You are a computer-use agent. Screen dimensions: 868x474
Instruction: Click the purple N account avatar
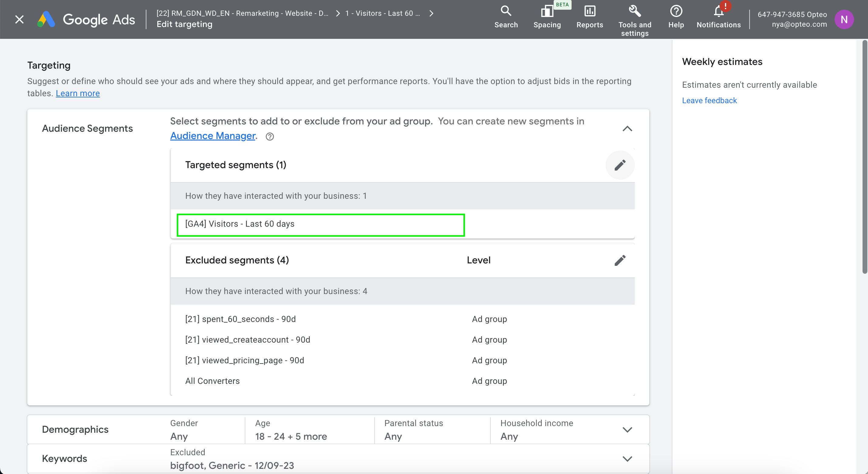pos(844,19)
